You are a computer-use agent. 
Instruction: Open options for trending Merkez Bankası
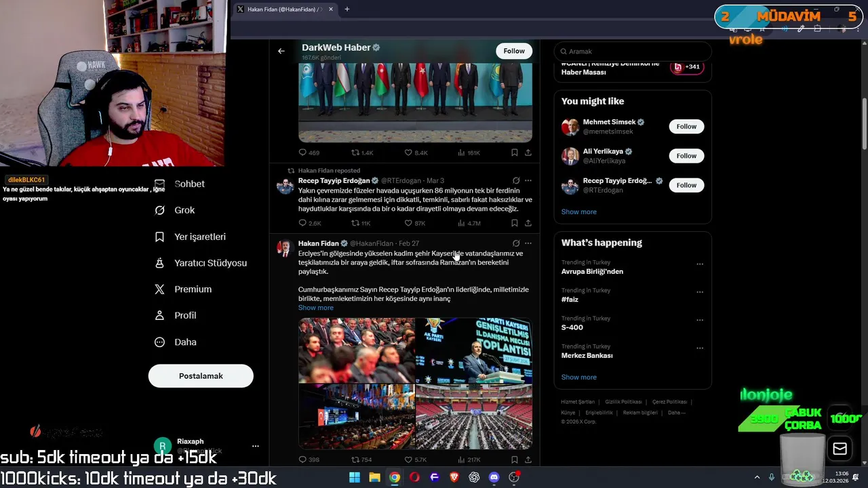(700, 348)
